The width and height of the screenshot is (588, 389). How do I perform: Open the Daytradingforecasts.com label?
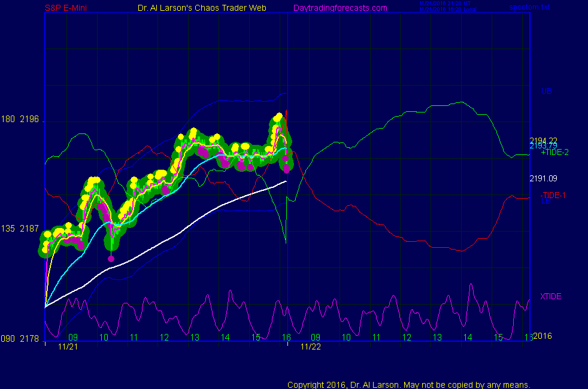click(x=340, y=8)
